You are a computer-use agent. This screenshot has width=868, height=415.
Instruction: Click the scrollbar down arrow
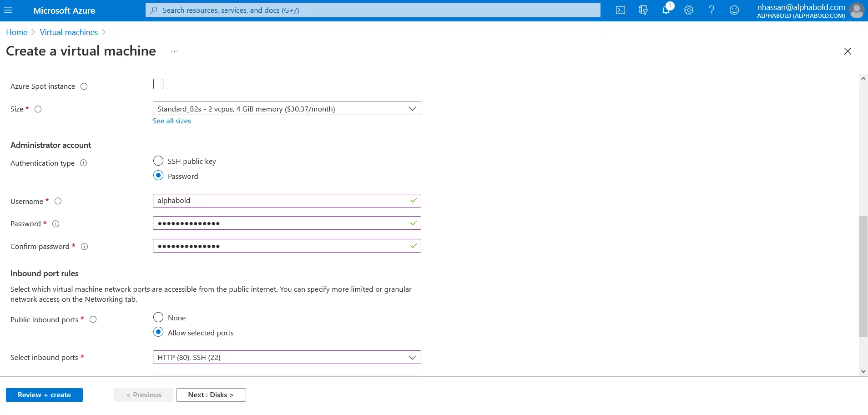tap(863, 371)
